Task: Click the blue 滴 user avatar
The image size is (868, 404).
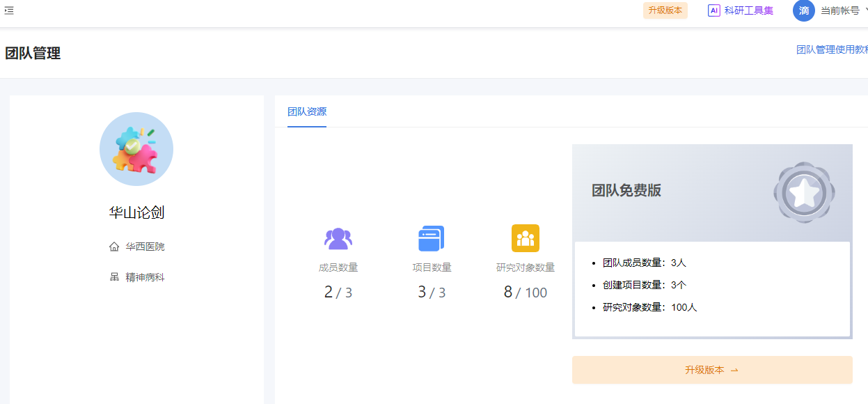Action: point(804,10)
